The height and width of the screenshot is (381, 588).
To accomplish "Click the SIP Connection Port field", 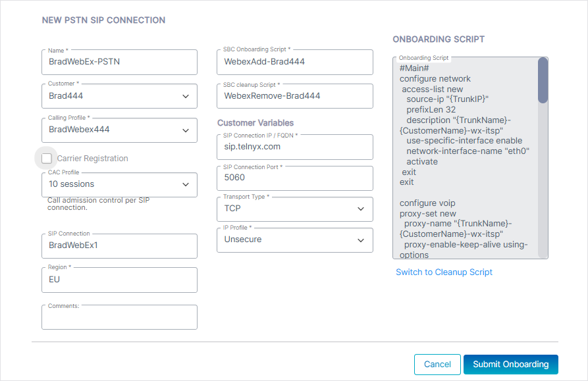I will tap(294, 178).
